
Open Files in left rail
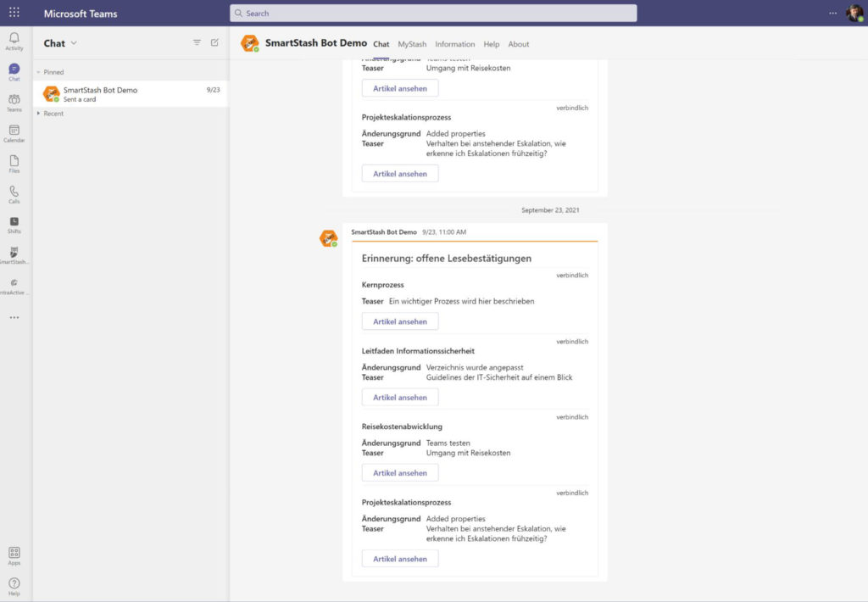tap(14, 164)
